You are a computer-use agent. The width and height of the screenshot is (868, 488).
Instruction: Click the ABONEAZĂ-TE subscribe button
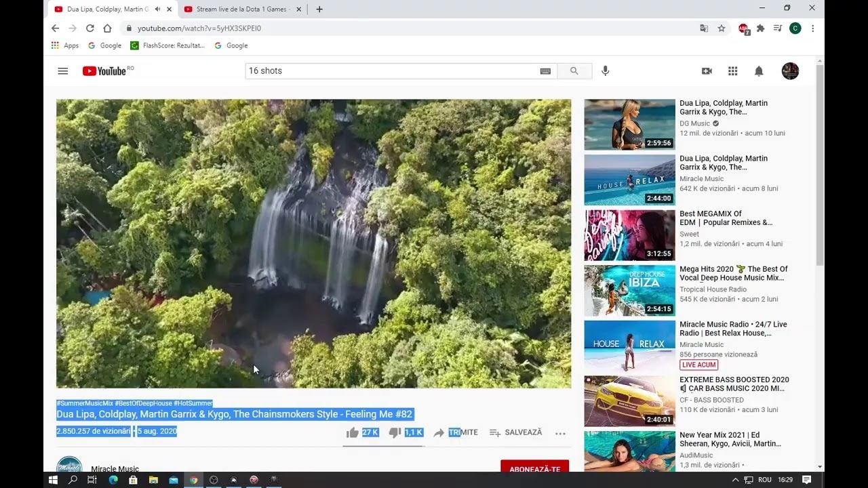[534, 467]
